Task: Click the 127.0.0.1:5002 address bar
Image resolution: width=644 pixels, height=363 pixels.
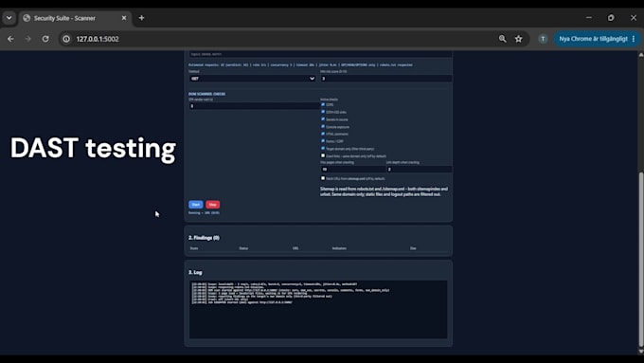Action: (x=283, y=39)
